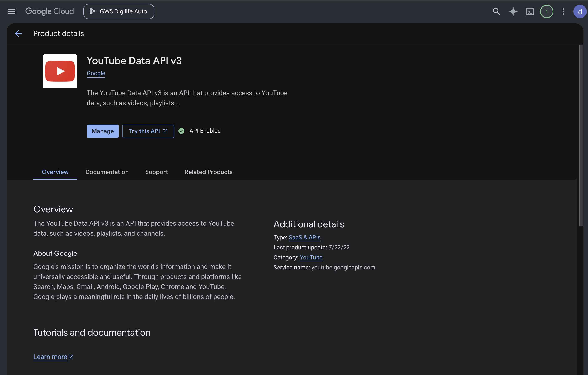This screenshot has width=588, height=375.
Task: Click the Learn more link
Action: [50, 357]
